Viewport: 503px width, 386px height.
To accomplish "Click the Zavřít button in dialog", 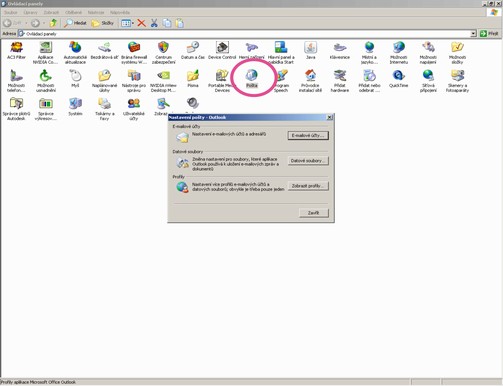I will pos(314,213).
